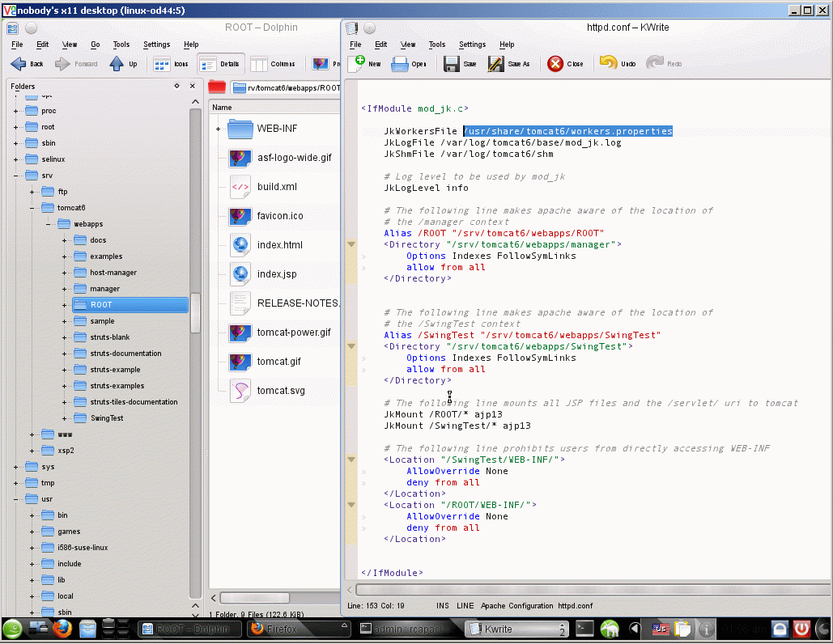Viewport: 833px width, 644px height.
Task: Switch Dolphin to Icons view mode
Action: tap(163, 64)
